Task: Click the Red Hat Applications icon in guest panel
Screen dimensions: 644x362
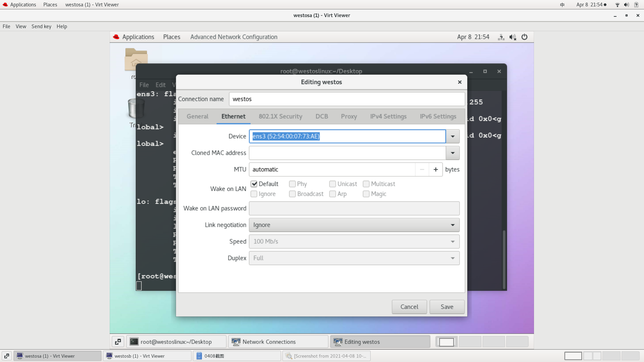Action: pos(116,37)
